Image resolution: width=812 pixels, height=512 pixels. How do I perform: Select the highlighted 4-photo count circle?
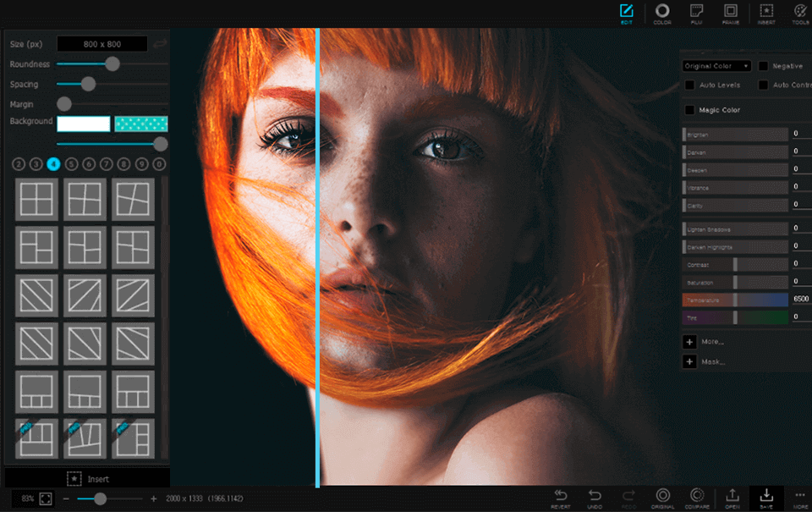pyautogui.click(x=53, y=164)
